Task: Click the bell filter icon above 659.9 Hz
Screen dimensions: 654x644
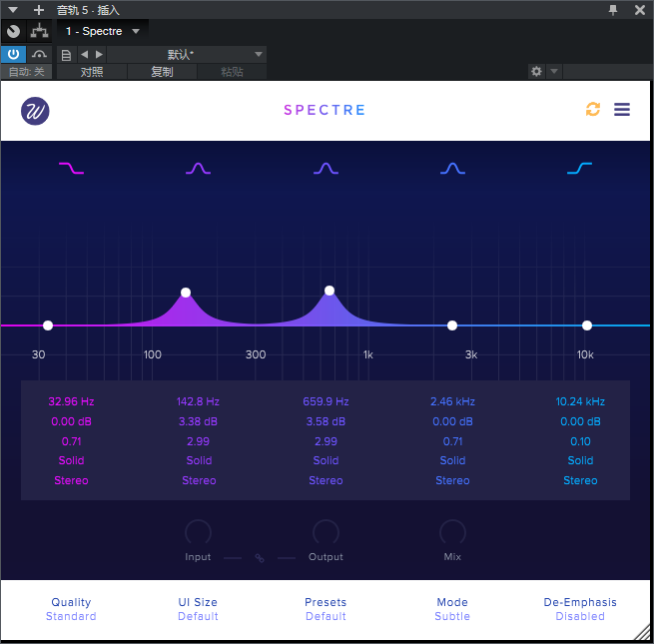Action: pos(326,168)
